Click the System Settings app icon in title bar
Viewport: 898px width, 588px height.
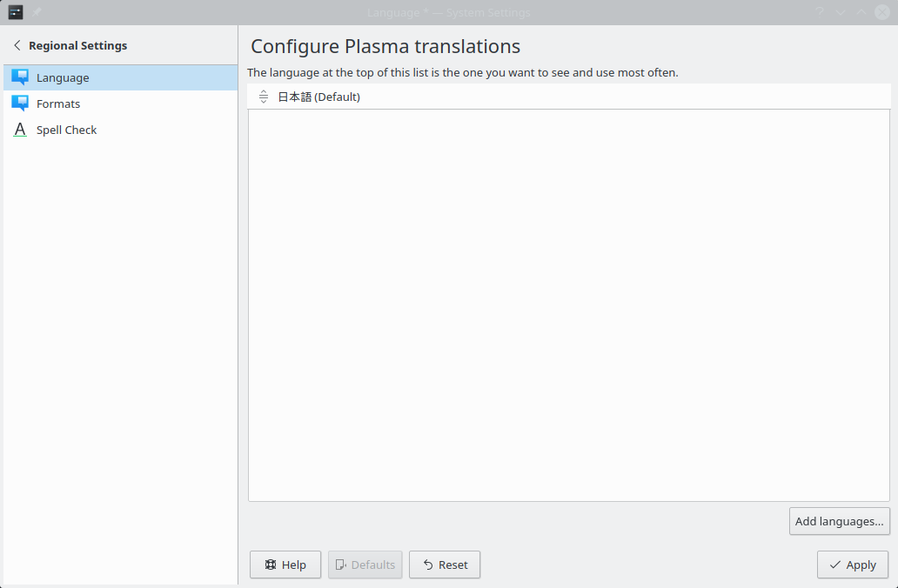[16, 12]
